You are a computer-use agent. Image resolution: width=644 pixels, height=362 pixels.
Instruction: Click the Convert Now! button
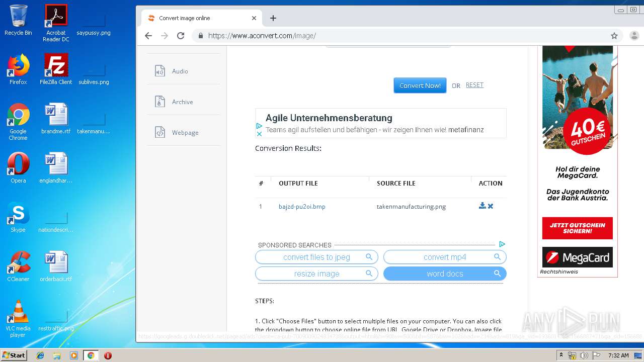pyautogui.click(x=420, y=85)
